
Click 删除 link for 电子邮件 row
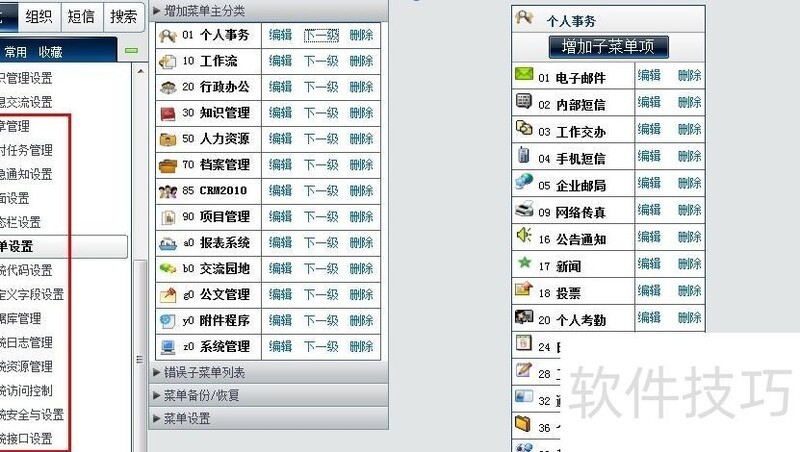(x=689, y=76)
